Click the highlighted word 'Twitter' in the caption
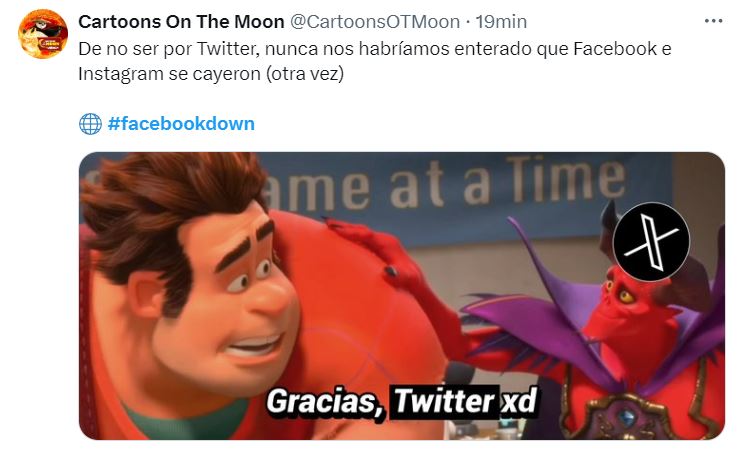The width and height of the screenshot is (743, 455). (444, 402)
